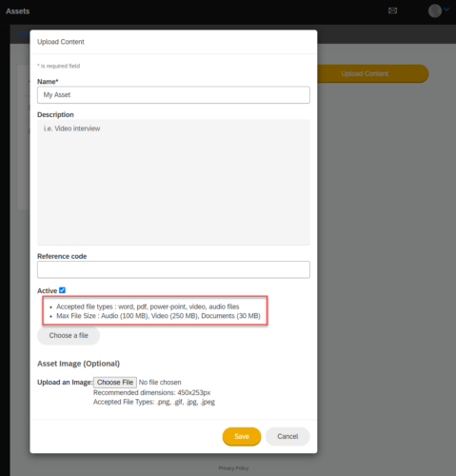456x476 pixels.
Task: Click Choose File for asset image upload
Action: (115, 383)
